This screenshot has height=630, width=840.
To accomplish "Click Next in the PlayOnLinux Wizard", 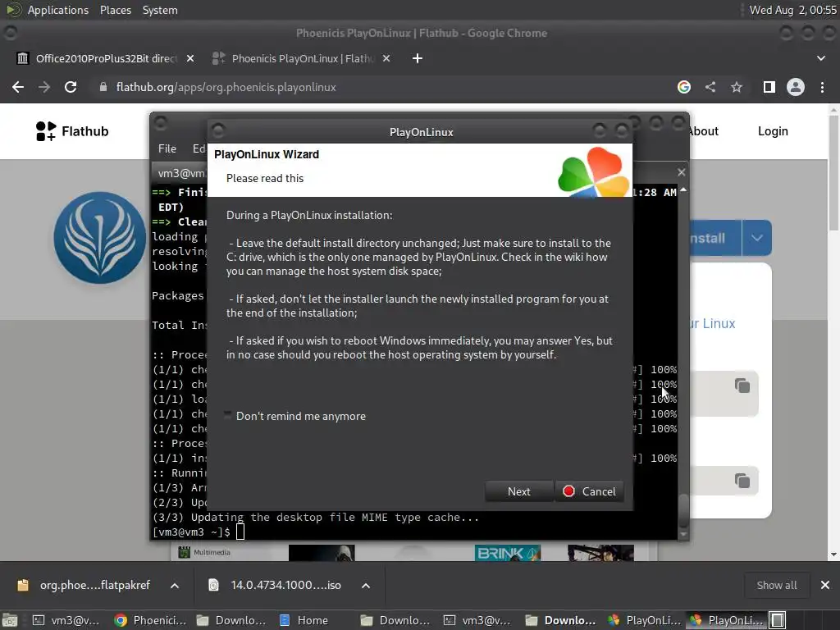I will [x=518, y=491].
